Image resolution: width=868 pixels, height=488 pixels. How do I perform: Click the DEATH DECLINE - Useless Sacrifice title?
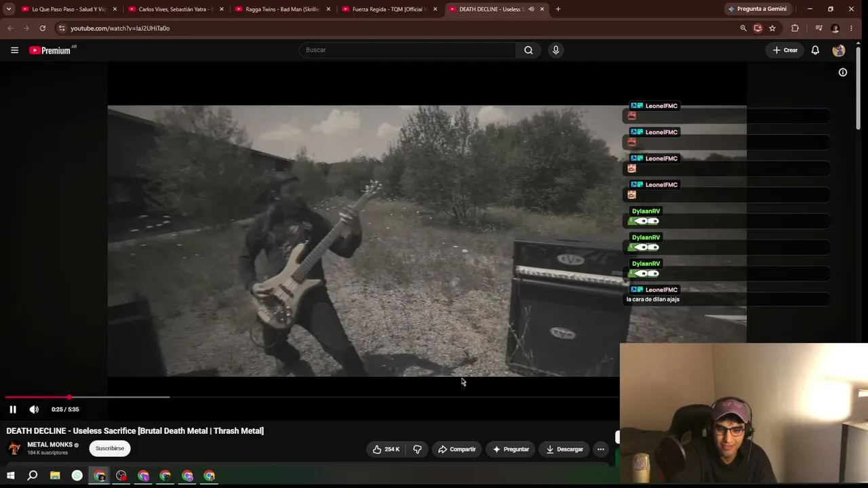(135, 431)
